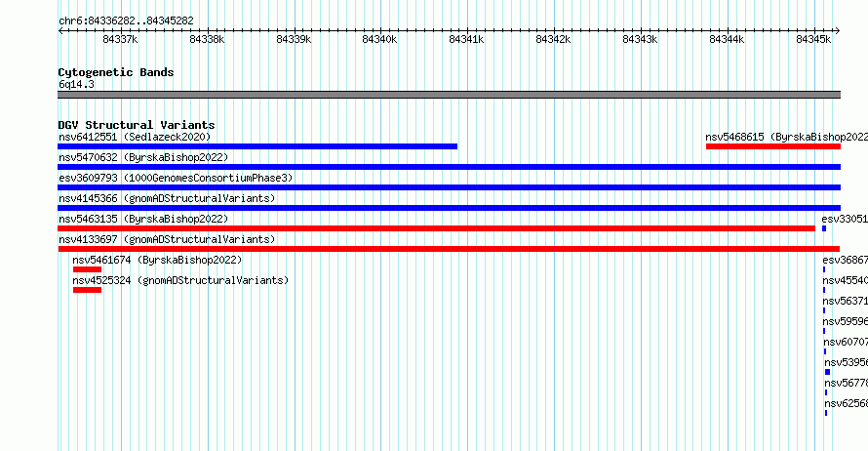
Task: Click the 84342k ruler tick label
Action: point(554,39)
